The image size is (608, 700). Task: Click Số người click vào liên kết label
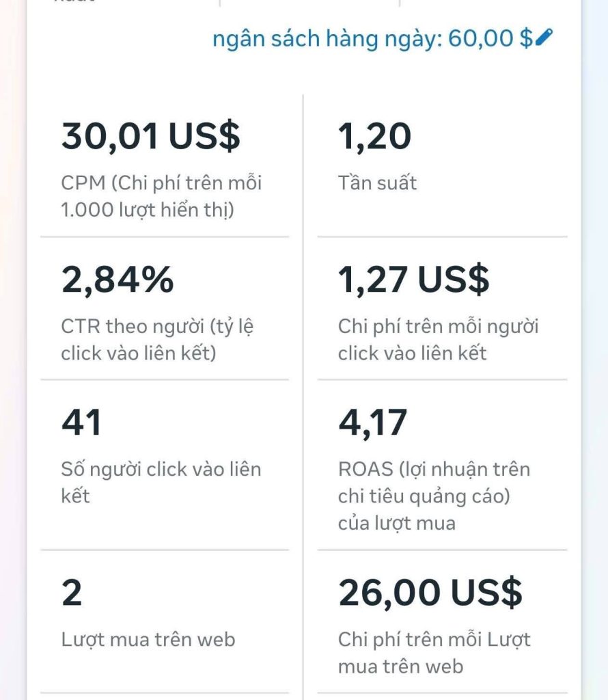pyautogui.click(x=161, y=482)
